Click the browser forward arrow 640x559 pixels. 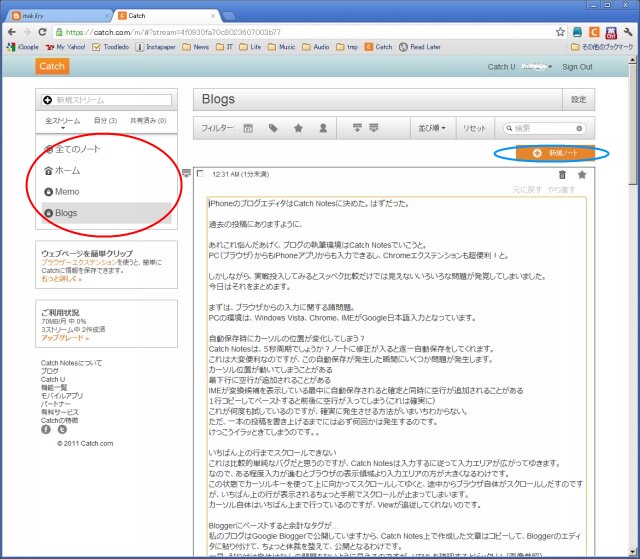pos(27,32)
